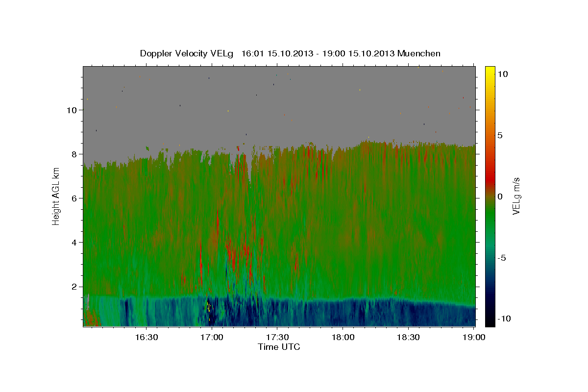The image size is (588, 392).
Task: Click the colorbar value 5 label
Action: click(x=500, y=135)
